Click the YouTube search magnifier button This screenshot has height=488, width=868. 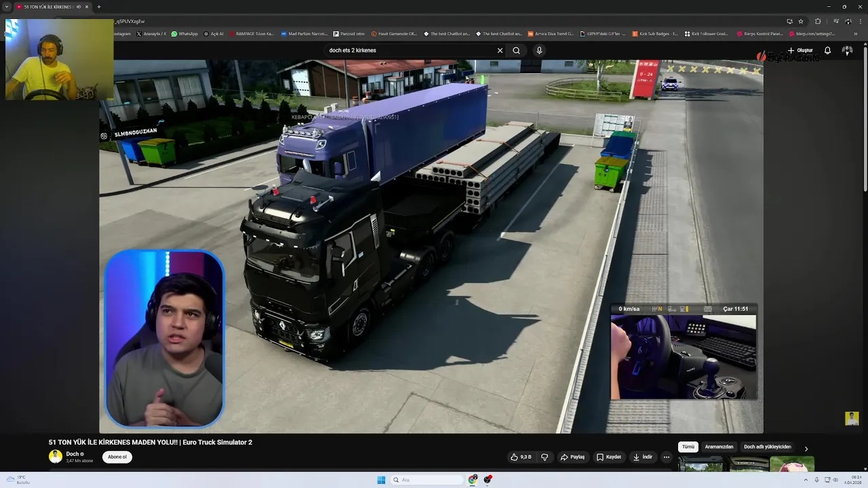pos(516,50)
